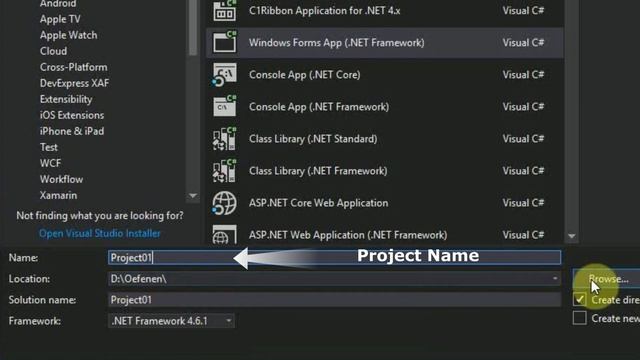Select the Cross-Platform category
This screenshot has height=360, width=640.
click(73, 67)
